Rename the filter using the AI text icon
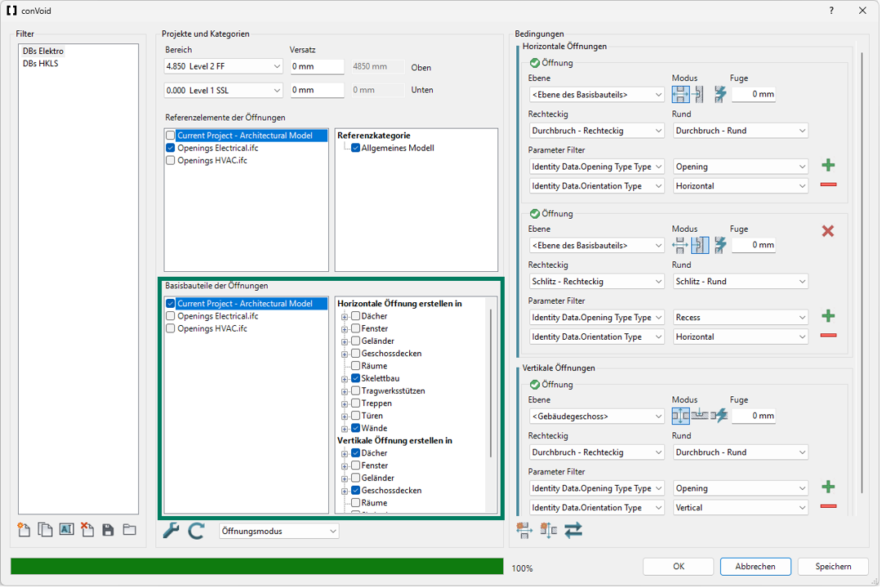Viewport: 882px width, 588px height. (66, 530)
